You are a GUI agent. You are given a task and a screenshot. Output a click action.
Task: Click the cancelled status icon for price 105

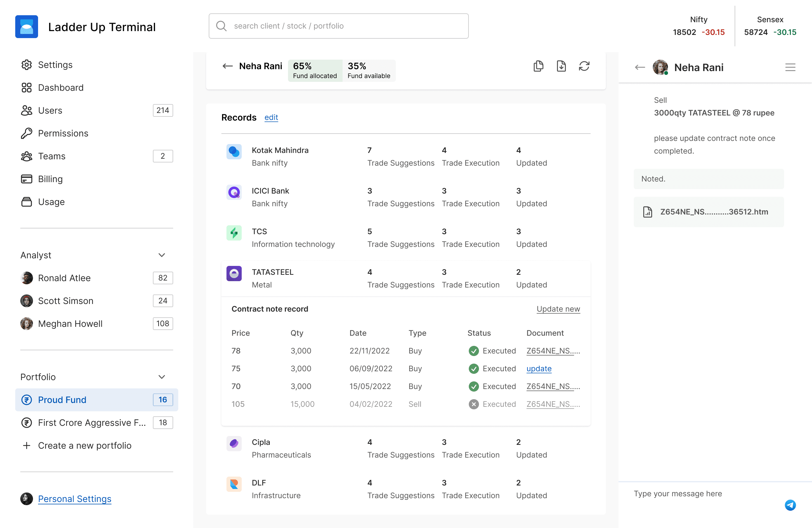(x=474, y=405)
